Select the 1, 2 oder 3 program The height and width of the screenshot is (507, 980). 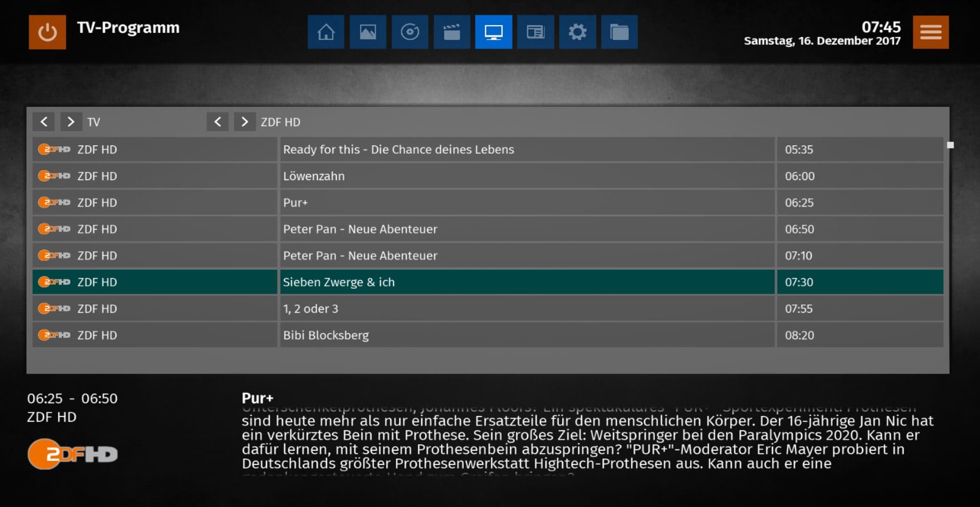(x=527, y=308)
